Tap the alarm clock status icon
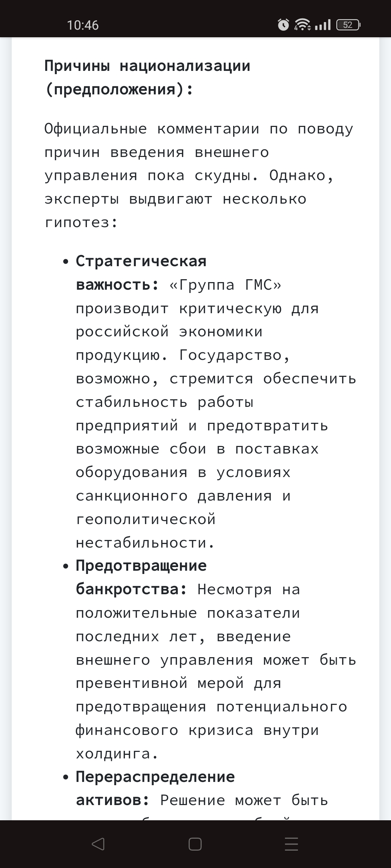Image resolution: width=391 pixels, height=868 pixels. tap(283, 25)
